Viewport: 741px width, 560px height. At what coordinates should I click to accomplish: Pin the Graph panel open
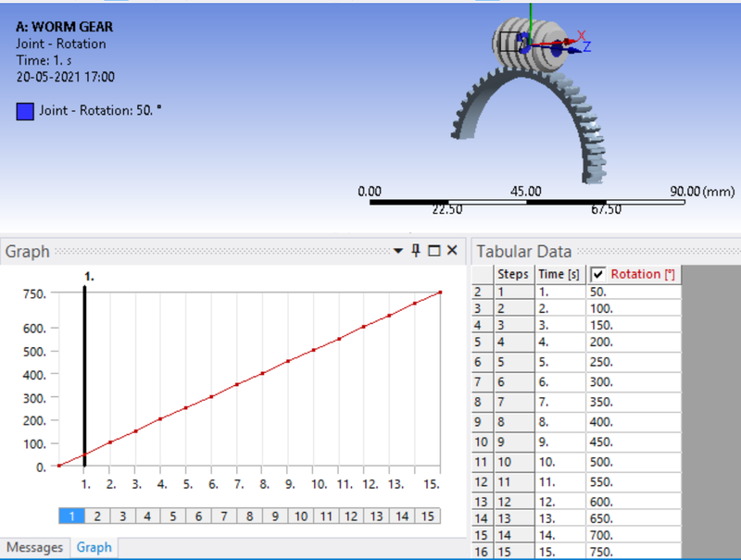pos(416,252)
